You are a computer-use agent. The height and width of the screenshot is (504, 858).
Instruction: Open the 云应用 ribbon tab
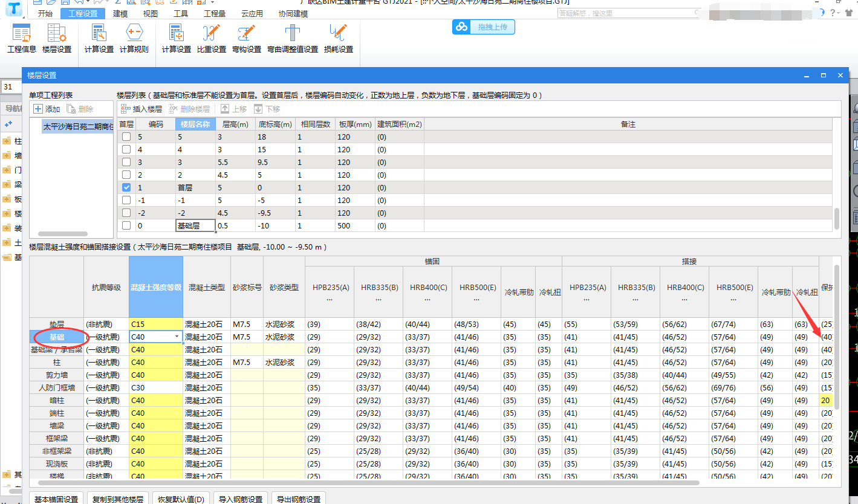[252, 13]
